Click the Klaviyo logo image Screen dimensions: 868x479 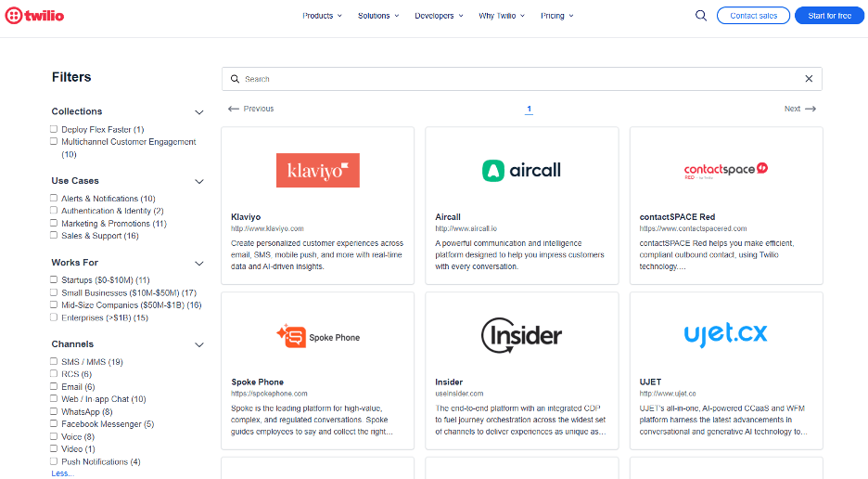[317, 171]
